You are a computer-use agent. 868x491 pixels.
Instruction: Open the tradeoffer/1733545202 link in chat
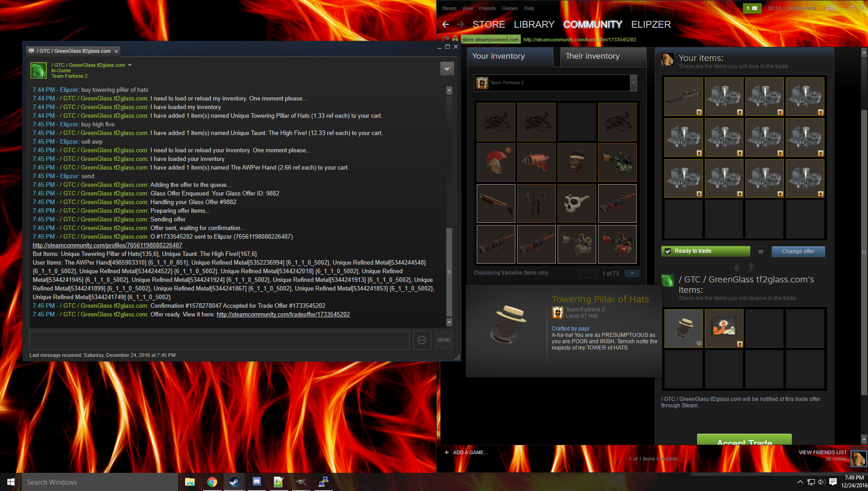click(283, 315)
